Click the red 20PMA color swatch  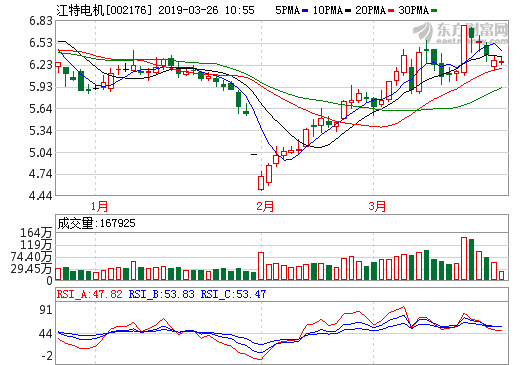pyautogui.click(x=391, y=11)
